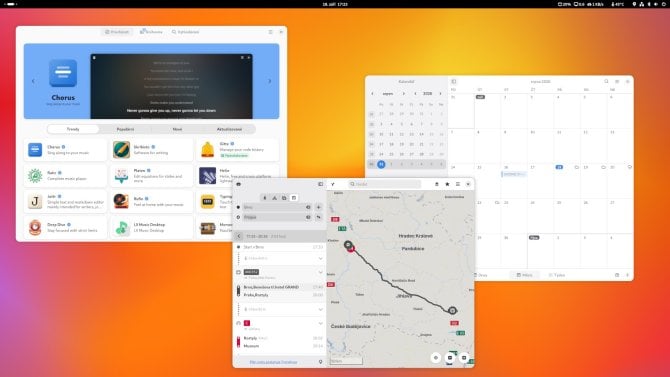Open the Deep Dive app tile in Software

tap(65, 227)
